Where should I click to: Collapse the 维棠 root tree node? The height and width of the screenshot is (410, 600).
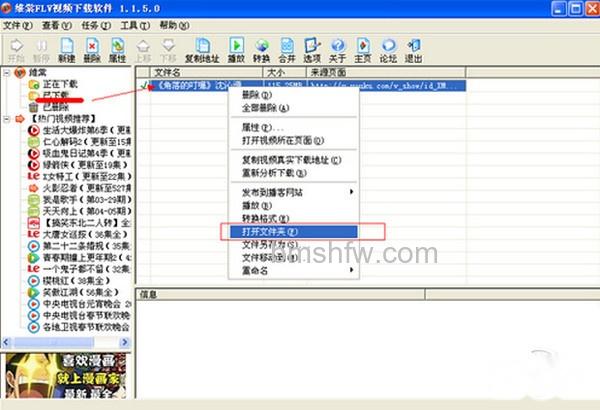click(x=7, y=72)
